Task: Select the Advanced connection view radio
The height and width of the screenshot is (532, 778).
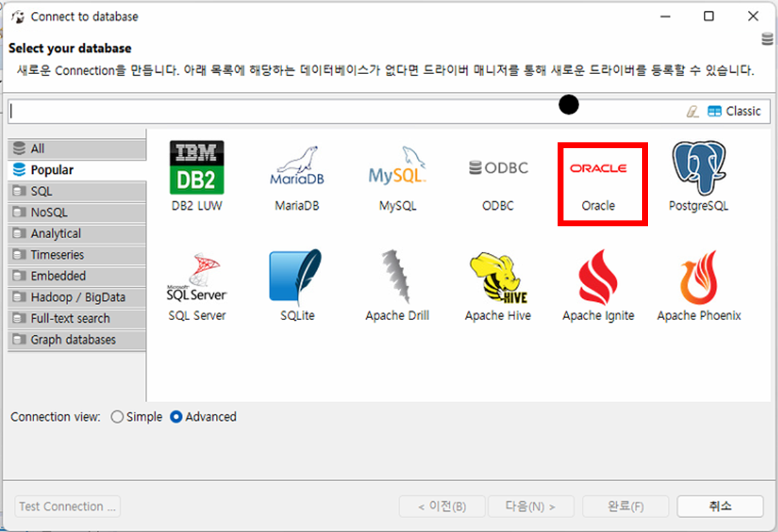Action: click(x=176, y=417)
